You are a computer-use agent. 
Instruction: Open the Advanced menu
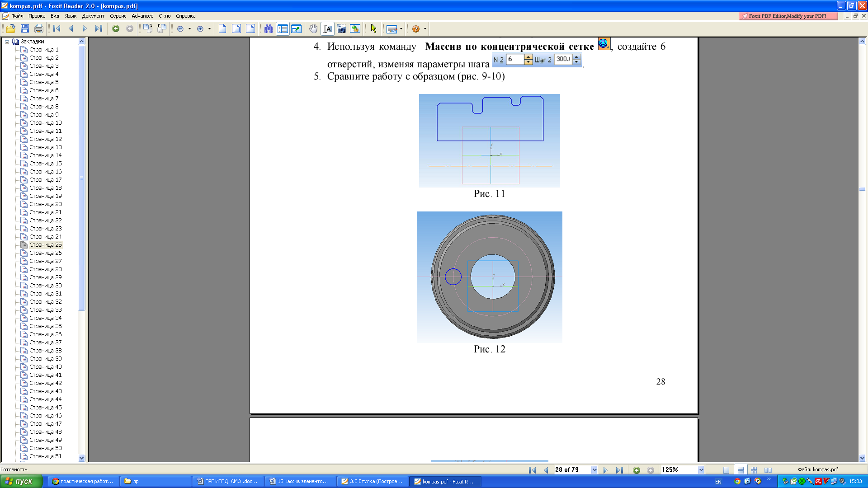click(142, 16)
